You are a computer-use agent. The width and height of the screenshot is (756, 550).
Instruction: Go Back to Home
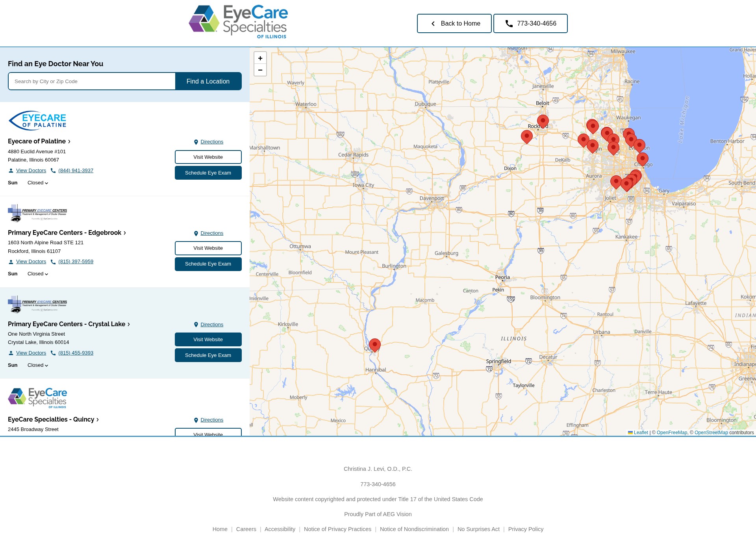454,24
